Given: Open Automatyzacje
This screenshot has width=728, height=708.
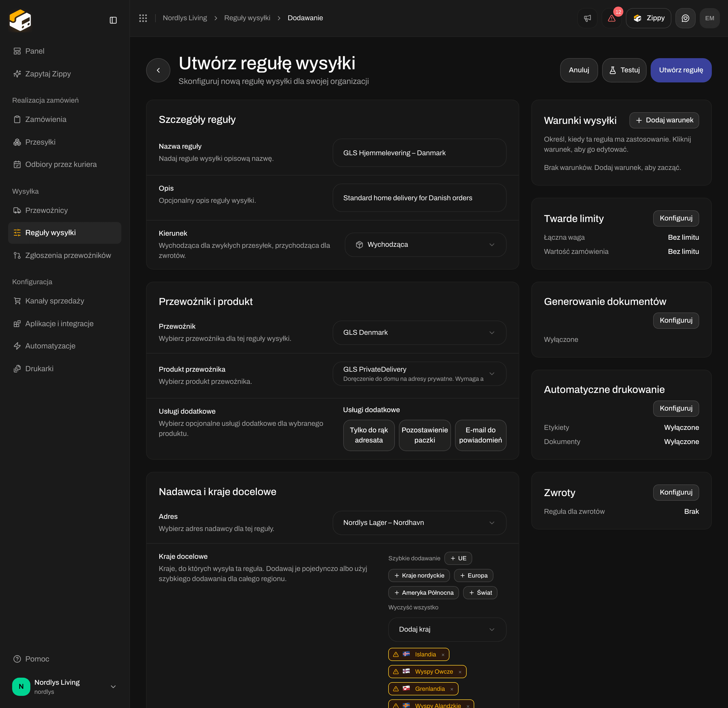Looking at the screenshot, I should (65, 346).
